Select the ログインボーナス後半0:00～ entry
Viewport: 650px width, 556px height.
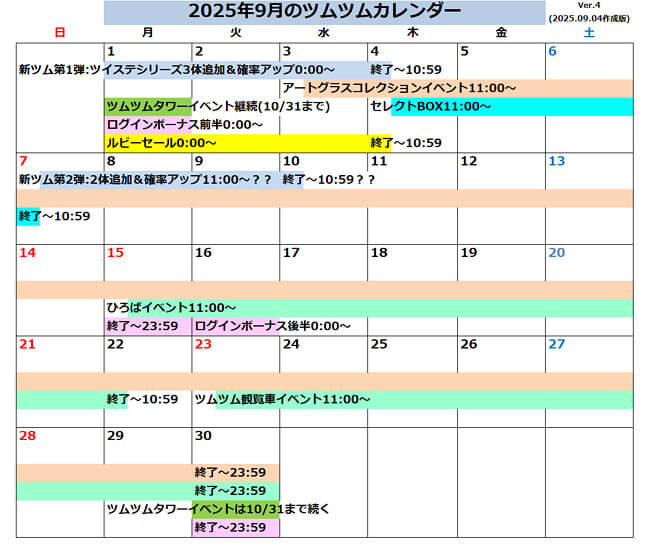coord(273,326)
